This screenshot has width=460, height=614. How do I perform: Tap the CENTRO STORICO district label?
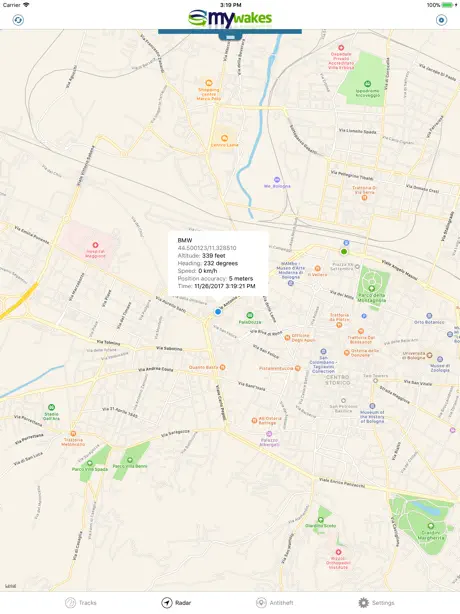click(x=337, y=380)
